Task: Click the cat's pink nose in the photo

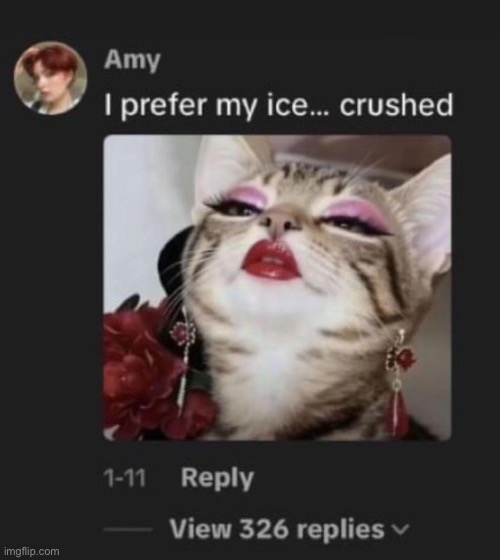Action: (x=280, y=222)
